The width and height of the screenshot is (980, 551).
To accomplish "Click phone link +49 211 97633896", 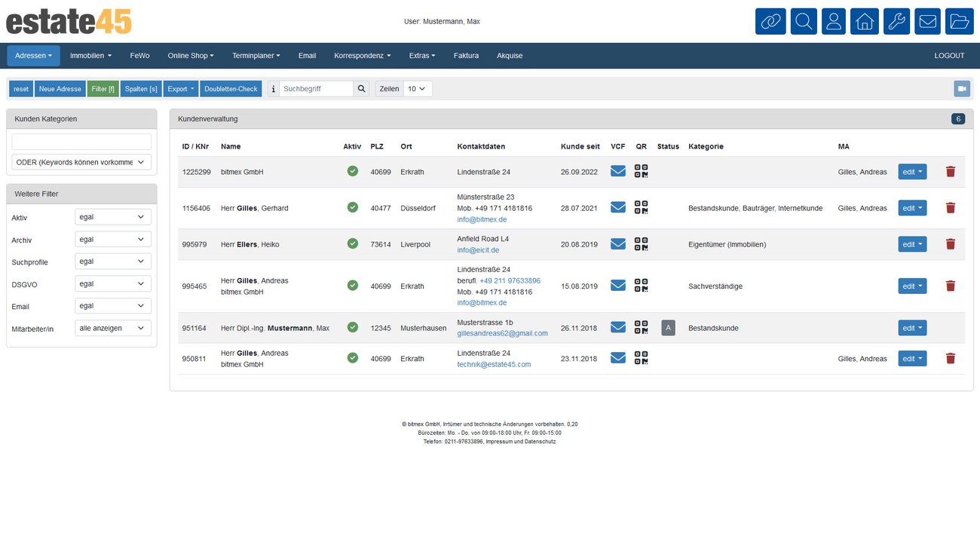I will point(510,280).
